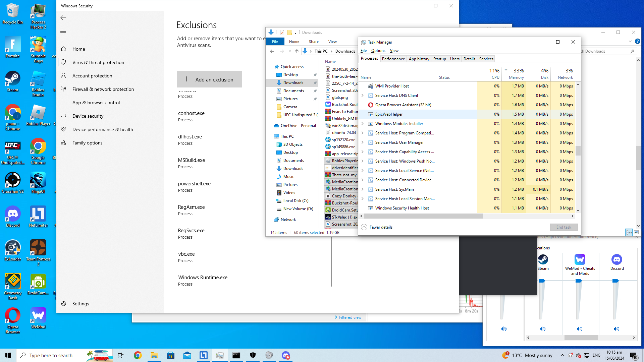The image size is (644, 362).
Task: Open the Settings gear in Windows Security
Action: tap(64, 304)
